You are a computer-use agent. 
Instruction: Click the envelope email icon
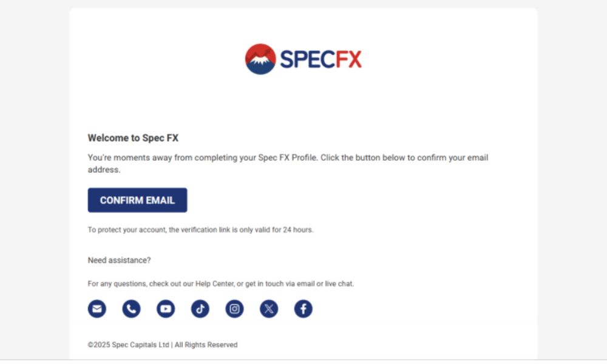coord(97,309)
